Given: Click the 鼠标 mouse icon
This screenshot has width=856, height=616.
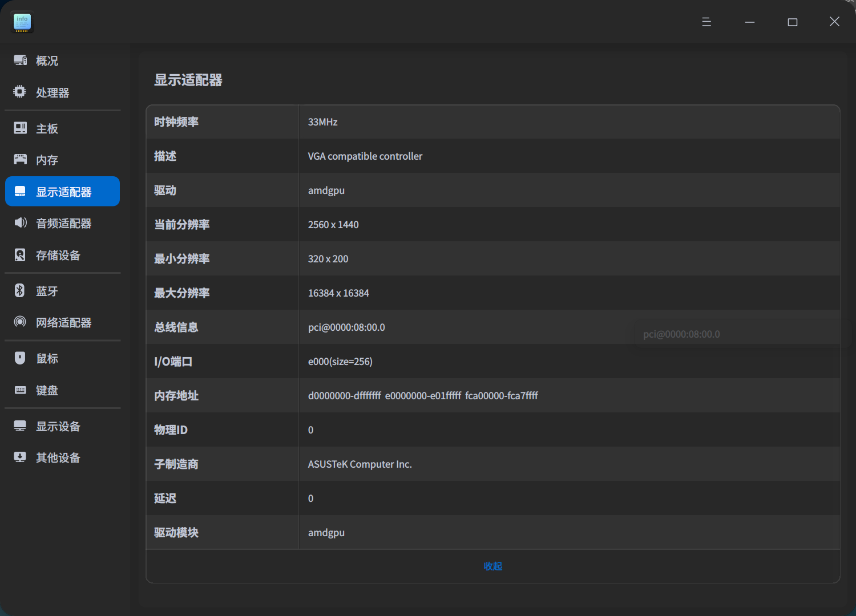Looking at the screenshot, I should pyautogui.click(x=20, y=358).
